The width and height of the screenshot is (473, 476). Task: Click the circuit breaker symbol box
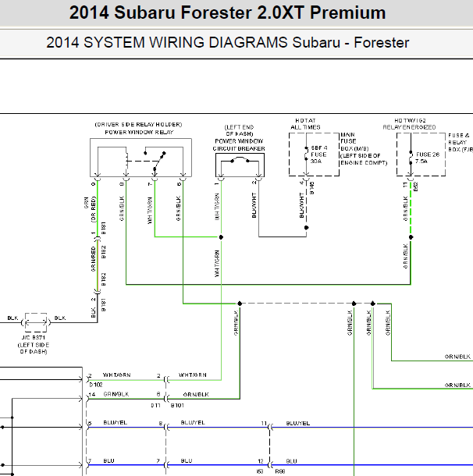[240, 165]
